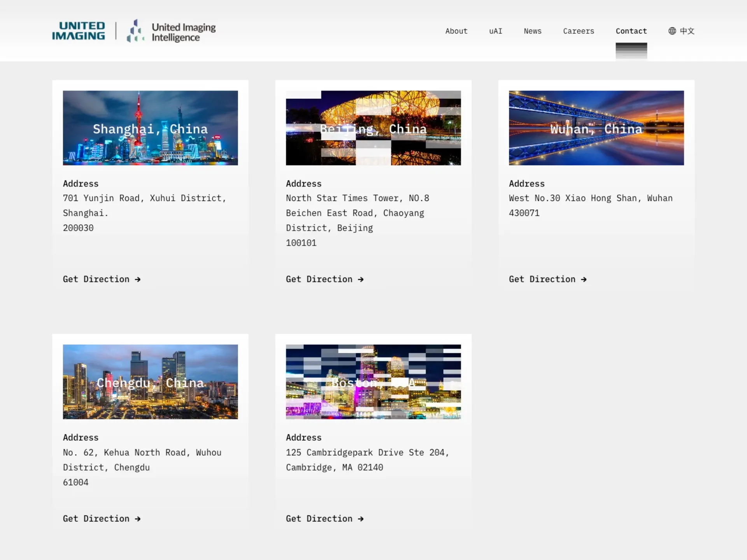Click the globe language icon
Screen dimensions: 747x560
[672, 31]
